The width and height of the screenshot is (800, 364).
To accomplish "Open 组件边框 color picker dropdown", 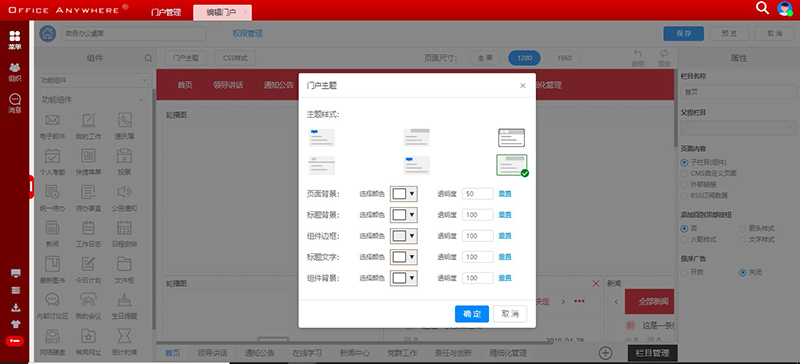I will [x=404, y=236].
